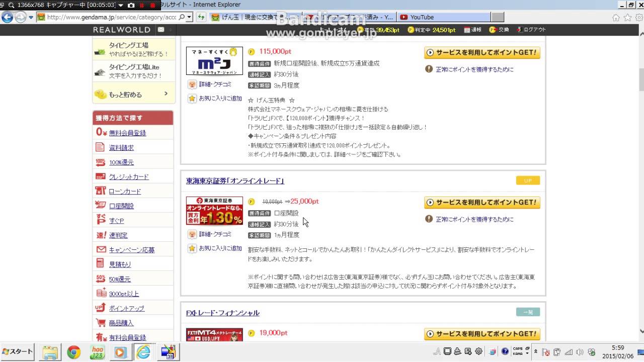The width and height of the screenshot is (644, 362).
Task: Click the browser Forward arrow button
Action: [20, 17]
